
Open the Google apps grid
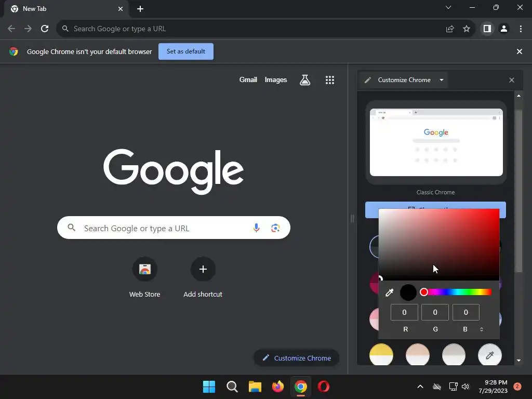(330, 80)
